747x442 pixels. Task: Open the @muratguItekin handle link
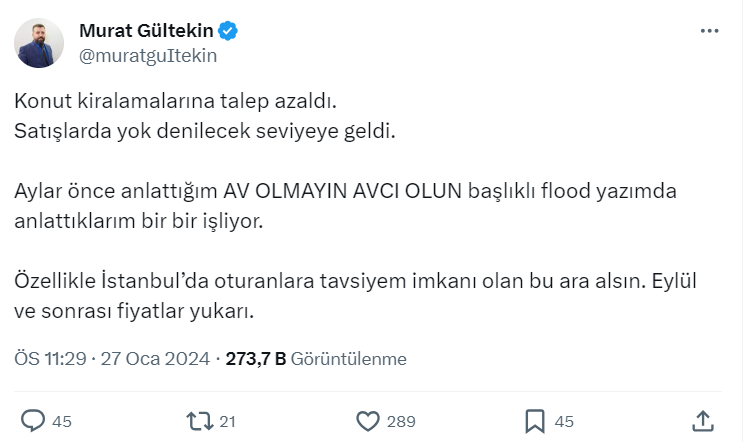point(147,55)
